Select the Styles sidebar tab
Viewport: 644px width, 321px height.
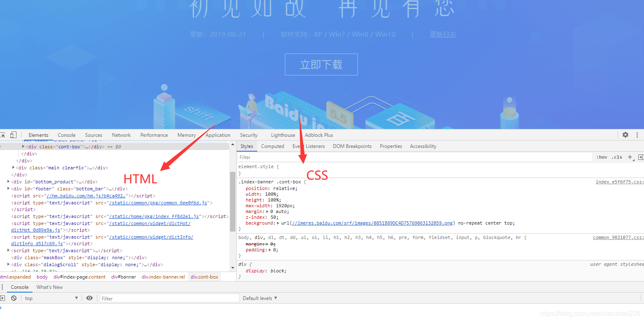[247, 146]
